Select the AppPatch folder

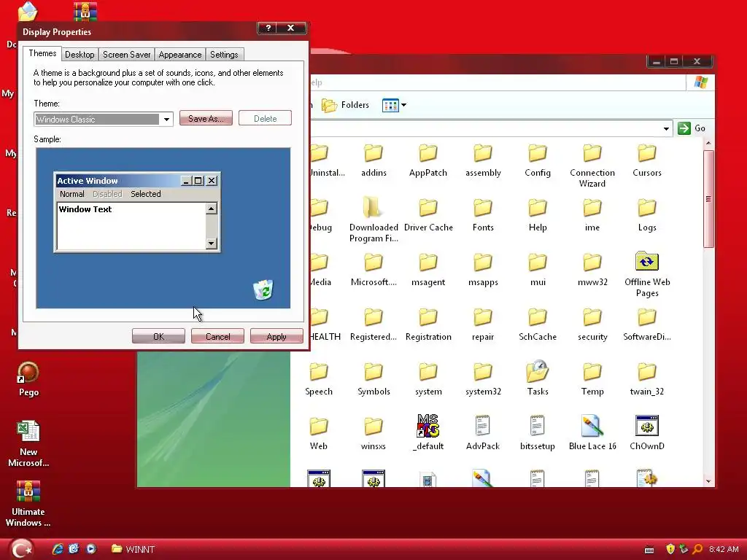[x=427, y=161]
